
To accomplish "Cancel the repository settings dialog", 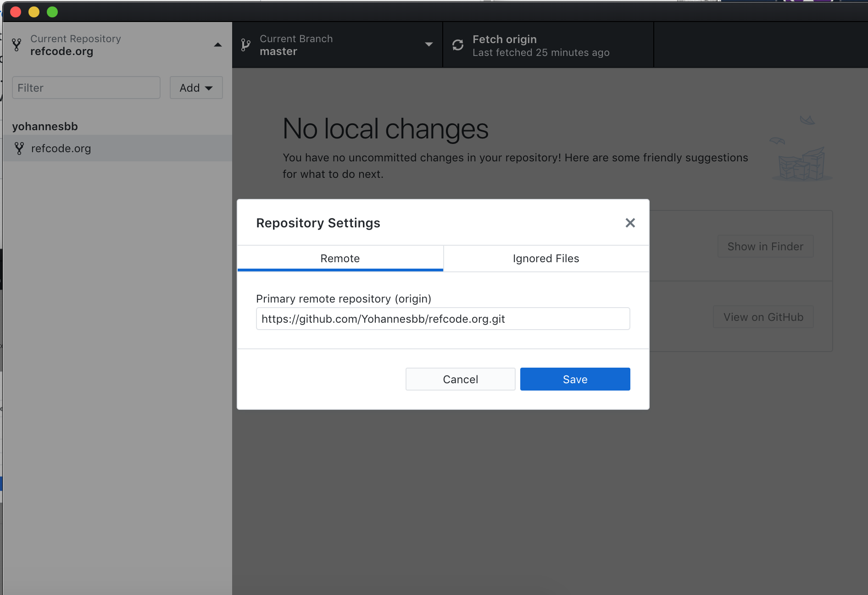I will coord(460,379).
